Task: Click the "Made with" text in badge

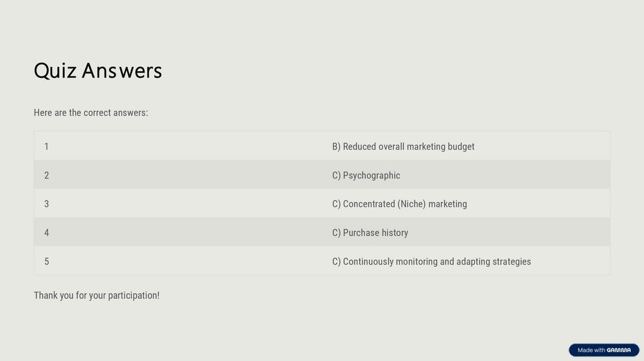Action: pos(591,350)
